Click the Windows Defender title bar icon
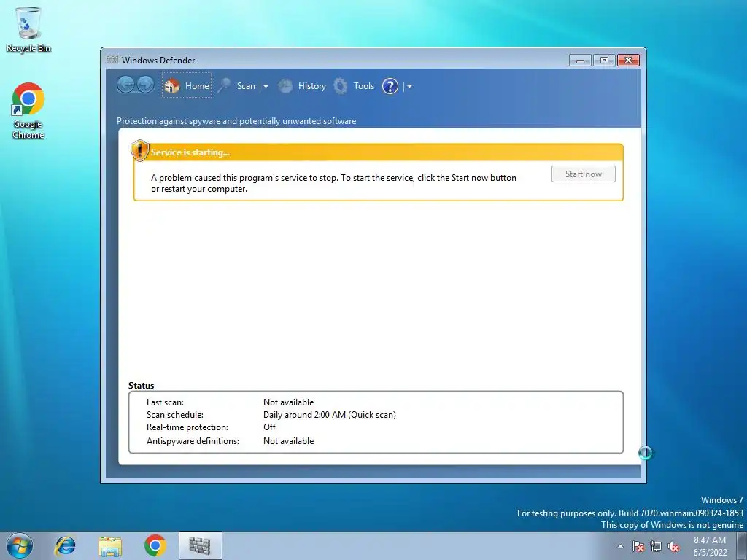Screen dimensions: 747x560 coord(112,60)
